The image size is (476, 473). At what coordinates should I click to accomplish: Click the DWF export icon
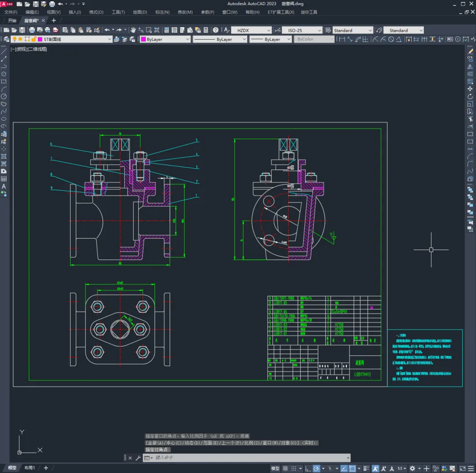56,30
